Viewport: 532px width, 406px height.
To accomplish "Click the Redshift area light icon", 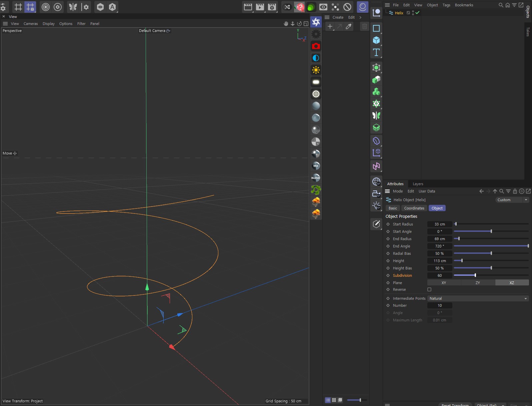I will pos(316,82).
